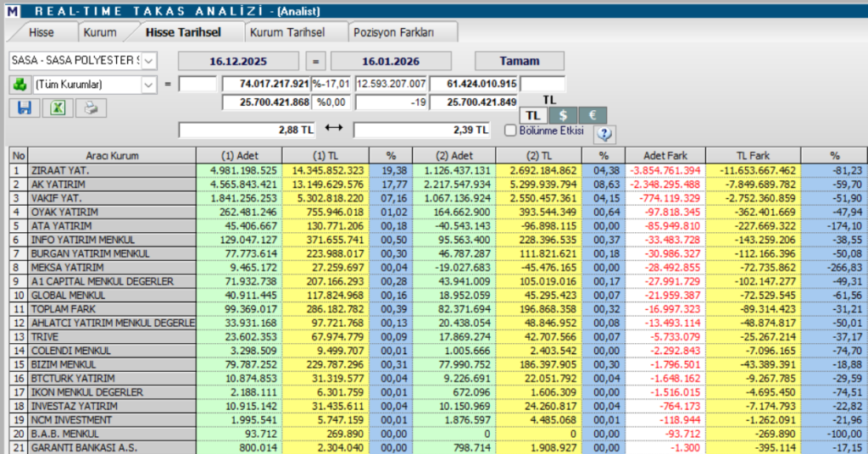This screenshot has width=868, height=454.
Task: Select the COLENDI MENKUL row
Action: [437, 351]
